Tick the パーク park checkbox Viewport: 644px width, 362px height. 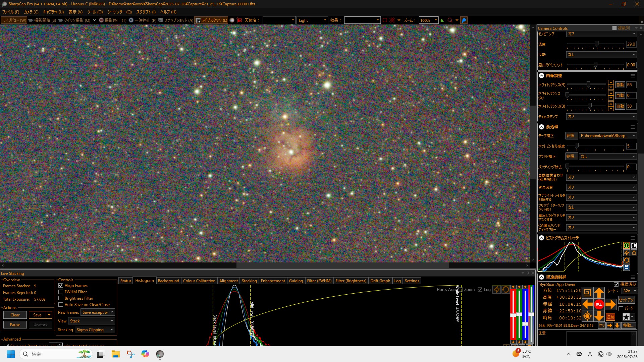point(621,308)
